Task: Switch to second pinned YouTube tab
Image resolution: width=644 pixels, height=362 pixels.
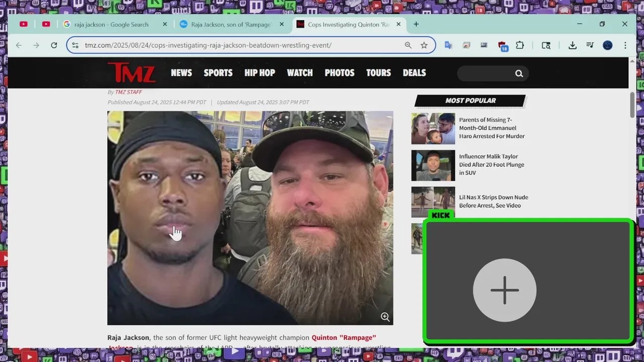Action: click(x=46, y=24)
